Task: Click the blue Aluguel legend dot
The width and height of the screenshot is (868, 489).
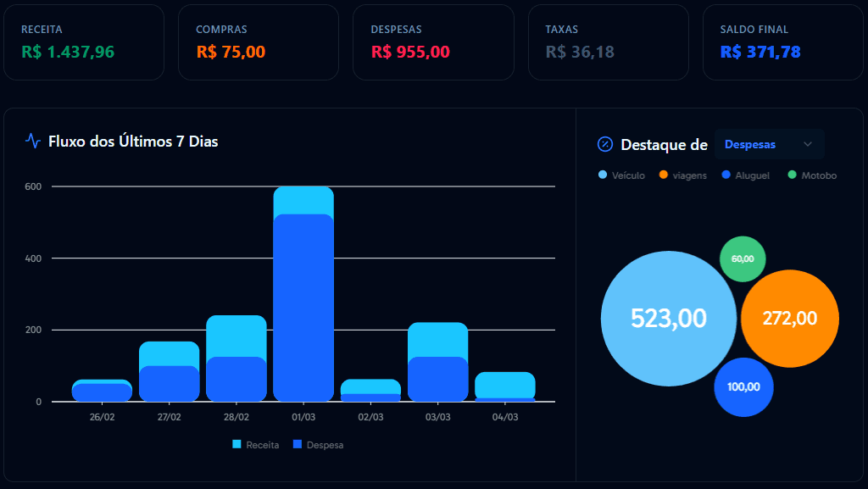Action: (725, 175)
